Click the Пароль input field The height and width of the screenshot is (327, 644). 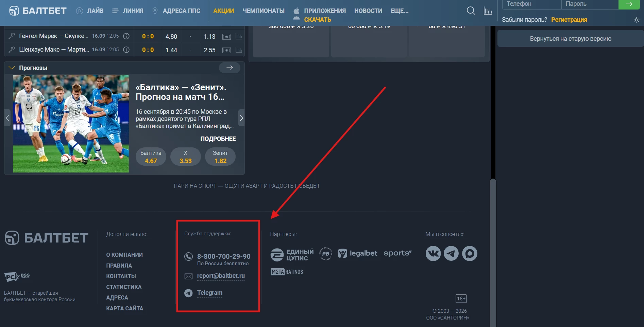tap(590, 4)
